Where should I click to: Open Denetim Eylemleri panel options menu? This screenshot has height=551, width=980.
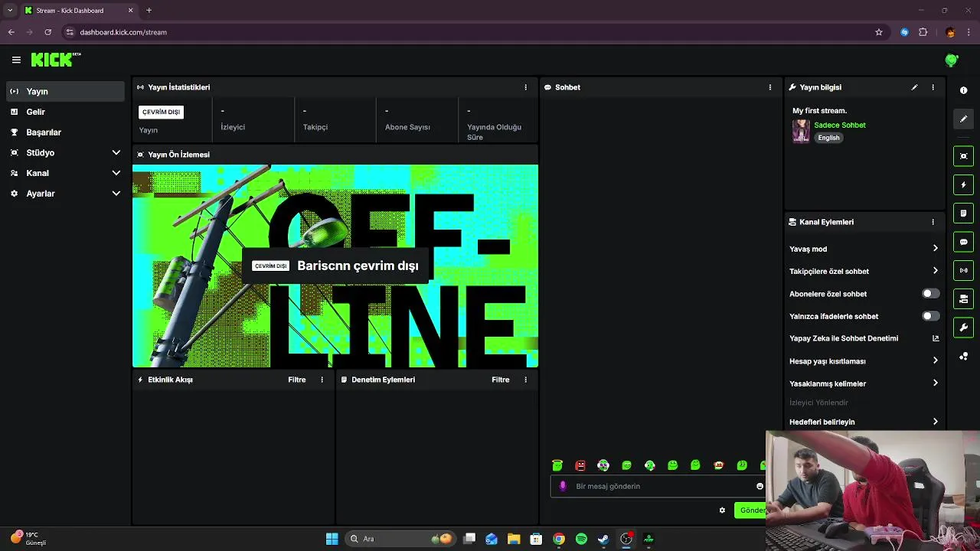(x=525, y=380)
